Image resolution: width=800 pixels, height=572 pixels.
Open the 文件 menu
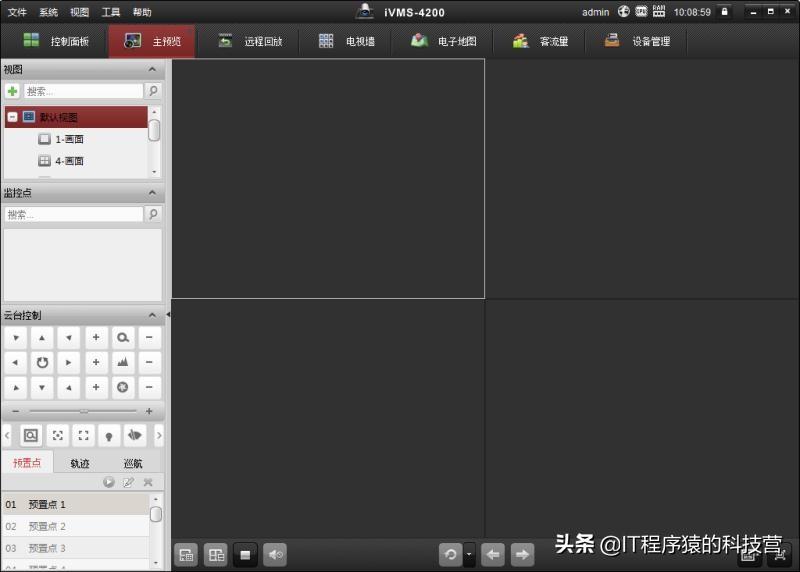(17, 12)
